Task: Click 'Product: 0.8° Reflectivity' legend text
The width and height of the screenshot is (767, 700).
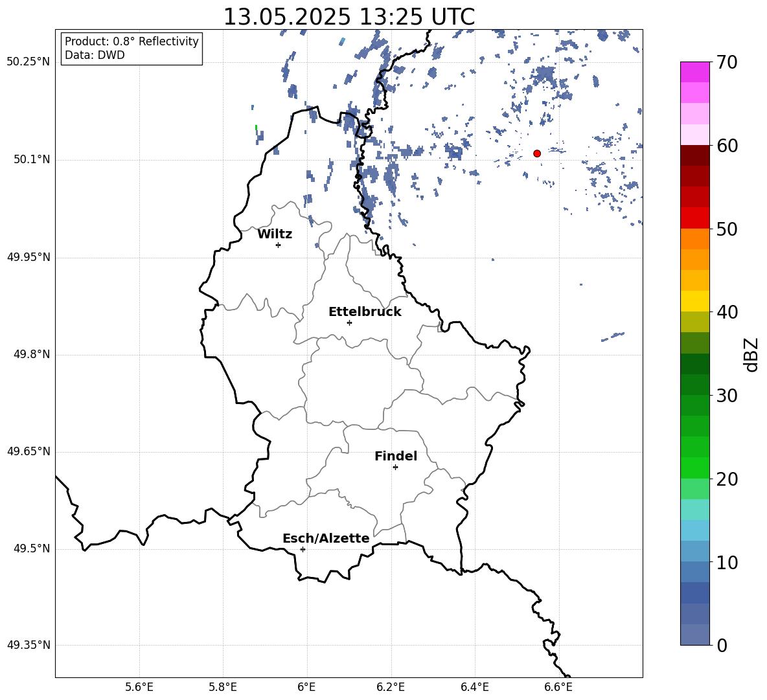Action: pos(132,41)
